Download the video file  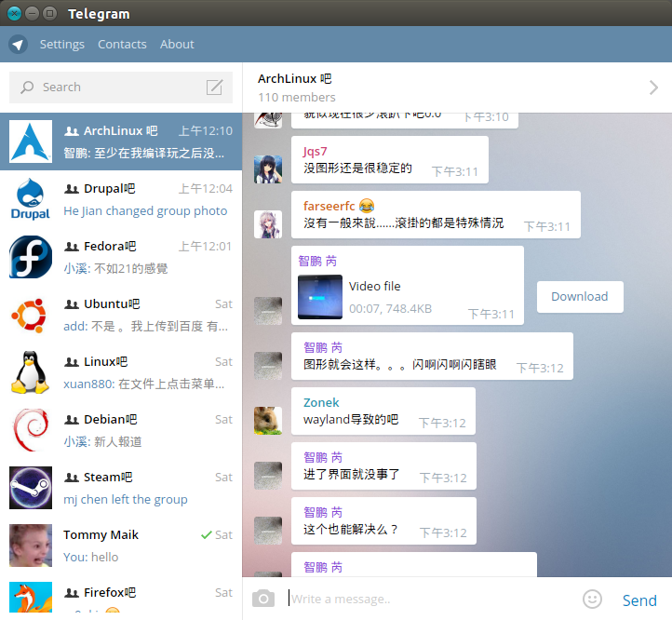tap(580, 297)
